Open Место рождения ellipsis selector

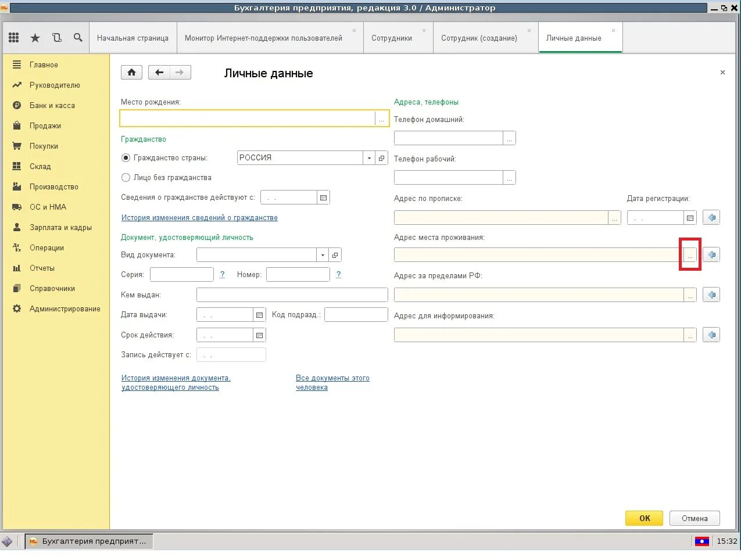(382, 119)
